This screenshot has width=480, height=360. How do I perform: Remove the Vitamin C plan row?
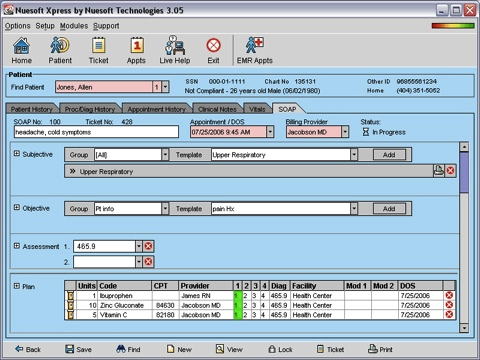(449, 314)
